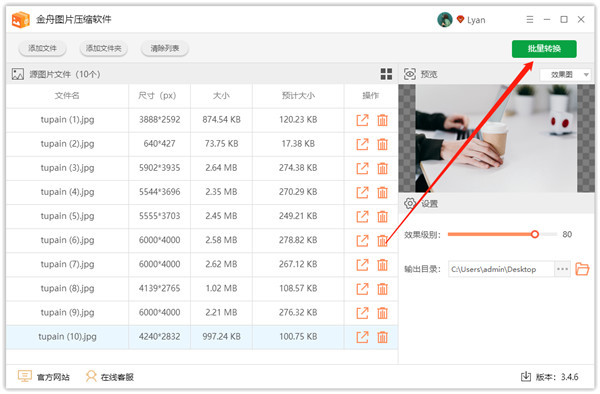Expand the 效果图 preview mode dropdown
The height and width of the screenshot is (394, 600).
[x=566, y=75]
